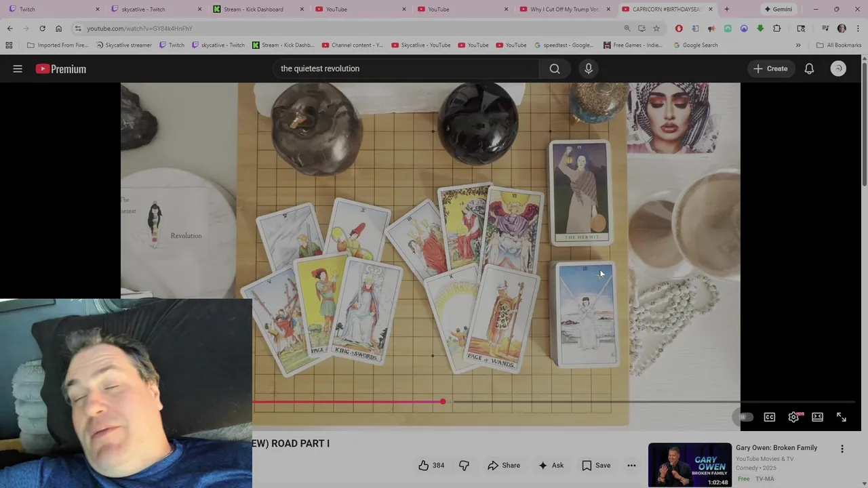Click the YouTube search magnifier button

click(x=555, y=68)
